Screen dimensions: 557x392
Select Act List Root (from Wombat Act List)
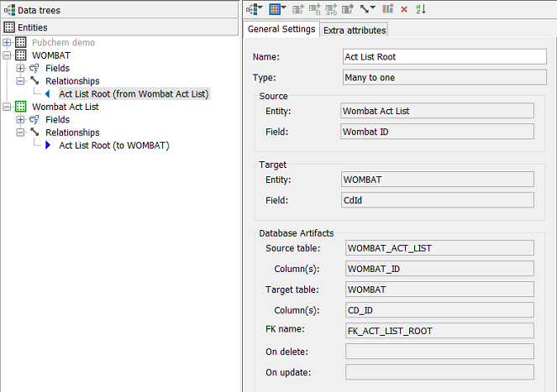(133, 94)
